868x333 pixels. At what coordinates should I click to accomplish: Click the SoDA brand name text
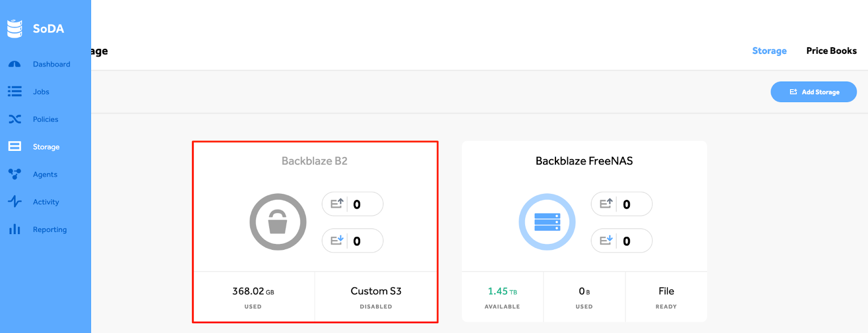[48, 29]
